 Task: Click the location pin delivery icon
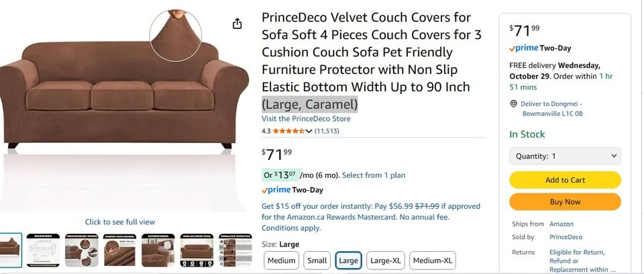513,104
